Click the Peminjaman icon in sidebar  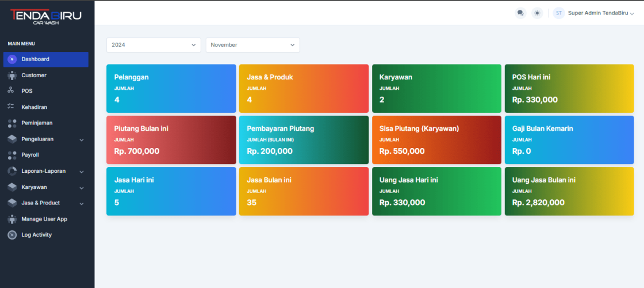click(x=12, y=123)
